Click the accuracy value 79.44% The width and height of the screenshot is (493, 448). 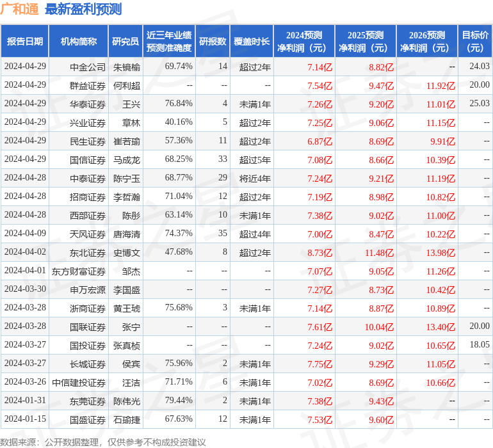(x=179, y=400)
